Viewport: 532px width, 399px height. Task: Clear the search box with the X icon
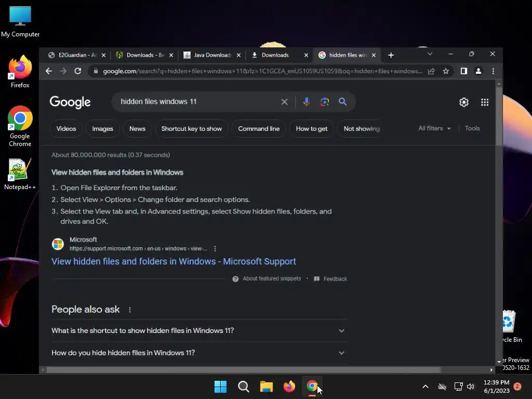point(284,102)
